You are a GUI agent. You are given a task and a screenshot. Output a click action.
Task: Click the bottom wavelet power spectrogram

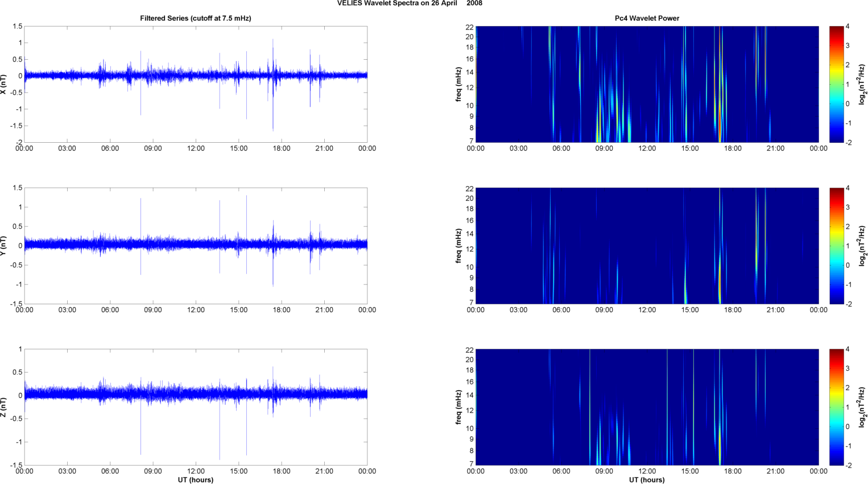click(647, 407)
